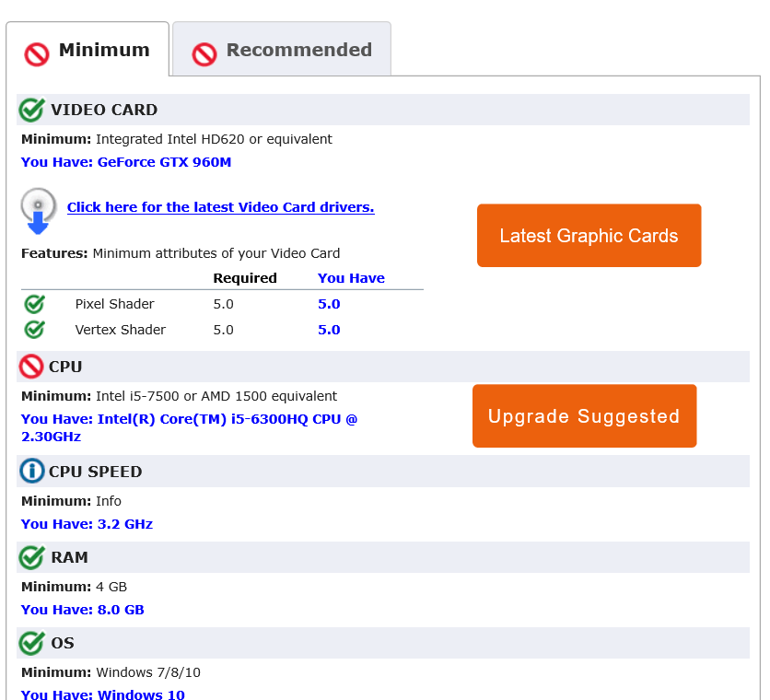Open the Recommended requirements tab
Image resolution: width=770 pixels, height=700 pixels.
point(282,50)
